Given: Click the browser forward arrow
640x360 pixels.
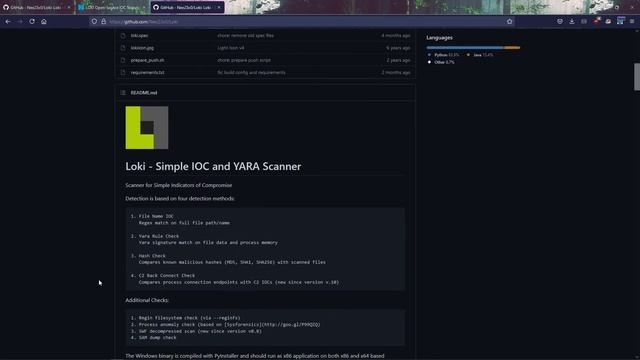Looking at the screenshot, I should point(20,21).
